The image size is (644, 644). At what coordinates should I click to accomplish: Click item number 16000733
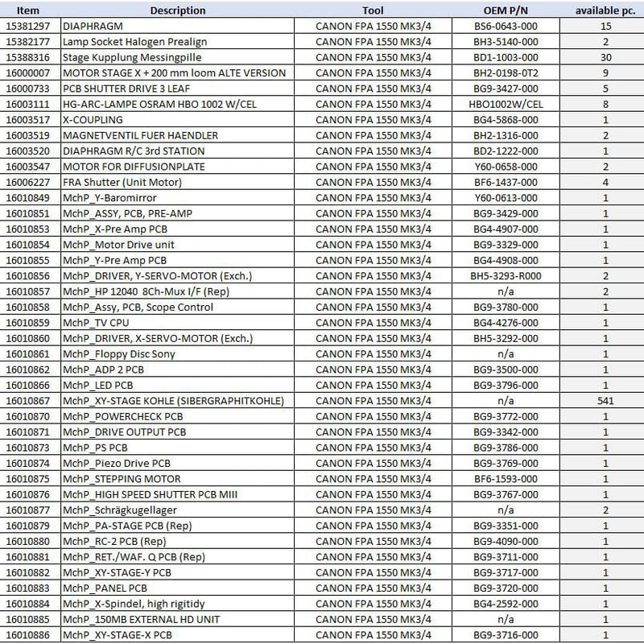(30, 89)
